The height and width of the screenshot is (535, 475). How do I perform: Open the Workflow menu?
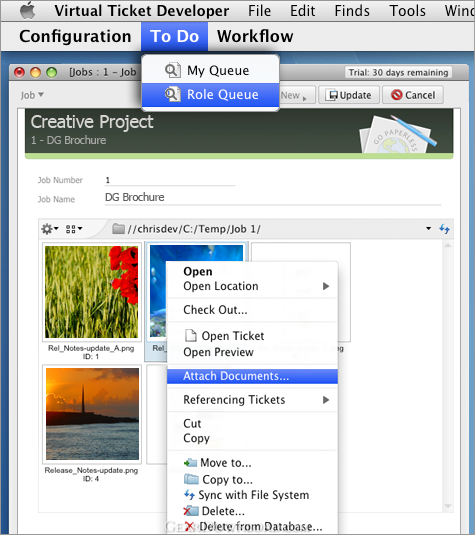click(255, 36)
